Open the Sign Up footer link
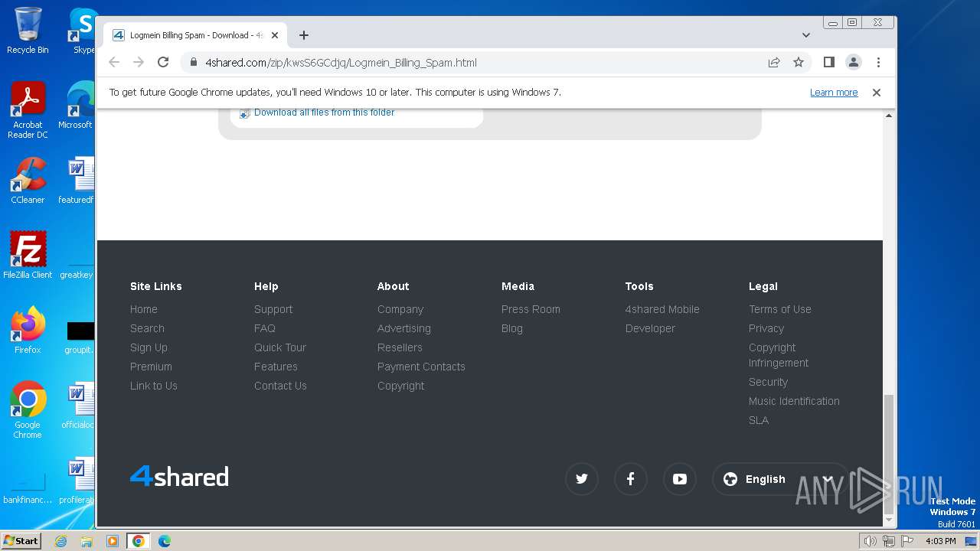The height and width of the screenshot is (551, 980). pos(149,347)
